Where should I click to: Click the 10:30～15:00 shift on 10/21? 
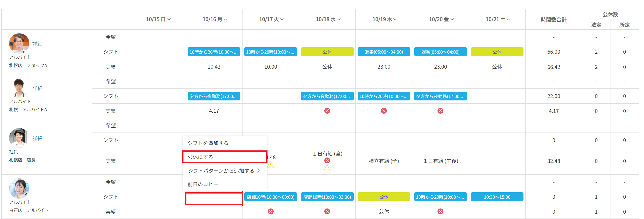pos(497,197)
